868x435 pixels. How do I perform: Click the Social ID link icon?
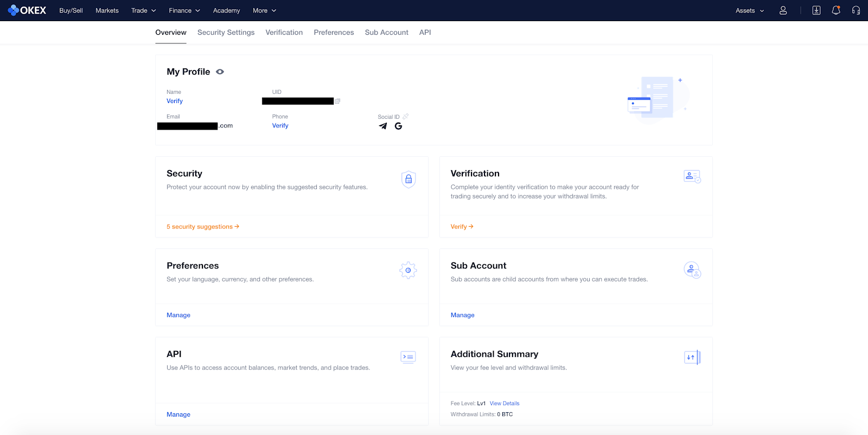pos(406,117)
